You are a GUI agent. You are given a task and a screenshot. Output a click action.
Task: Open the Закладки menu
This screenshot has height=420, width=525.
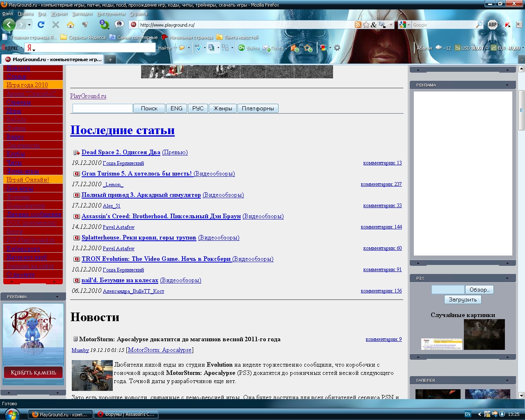pyautogui.click(x=82, y=14)
